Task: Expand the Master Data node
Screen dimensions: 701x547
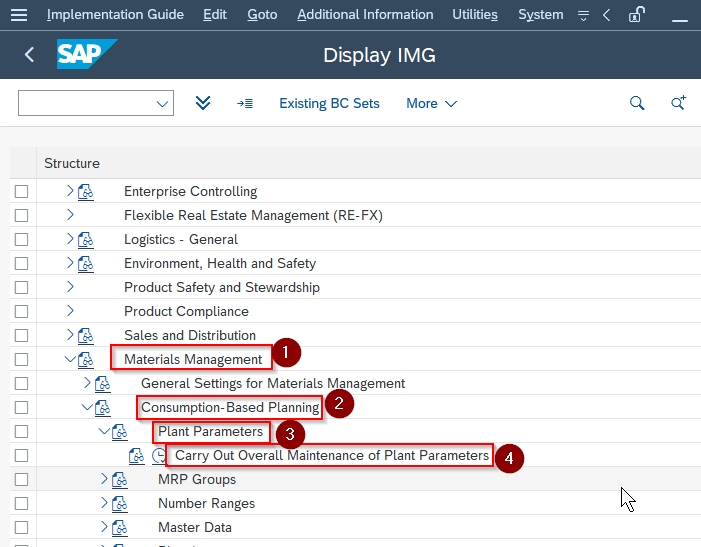Action: pyautogui.click(x=104, y=527)
